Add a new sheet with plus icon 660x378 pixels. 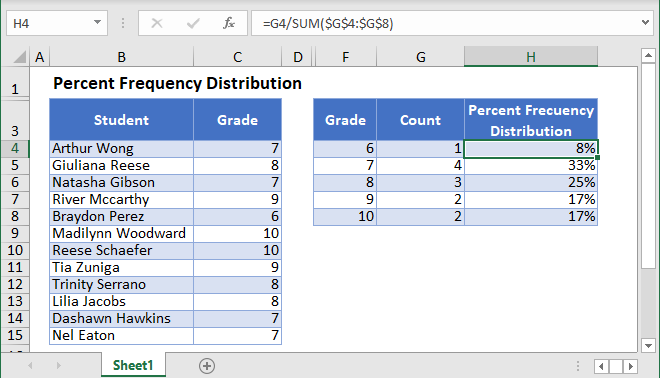[x=207, y=366]
